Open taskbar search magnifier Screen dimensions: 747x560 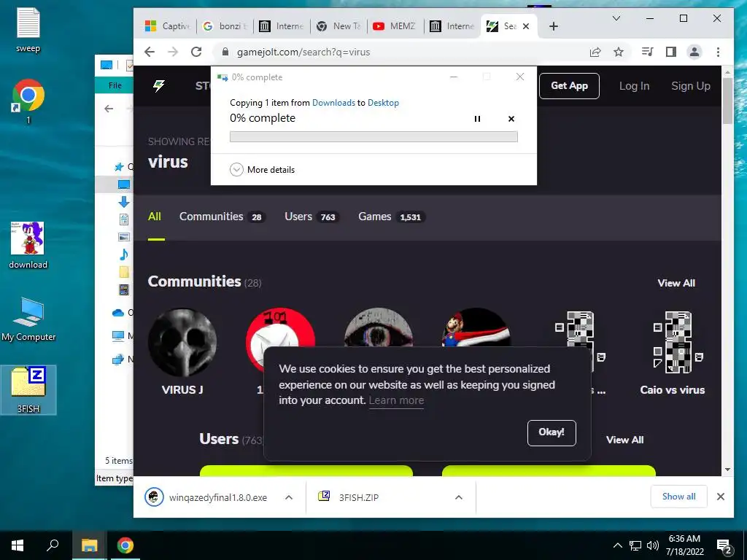pos(53,545)
